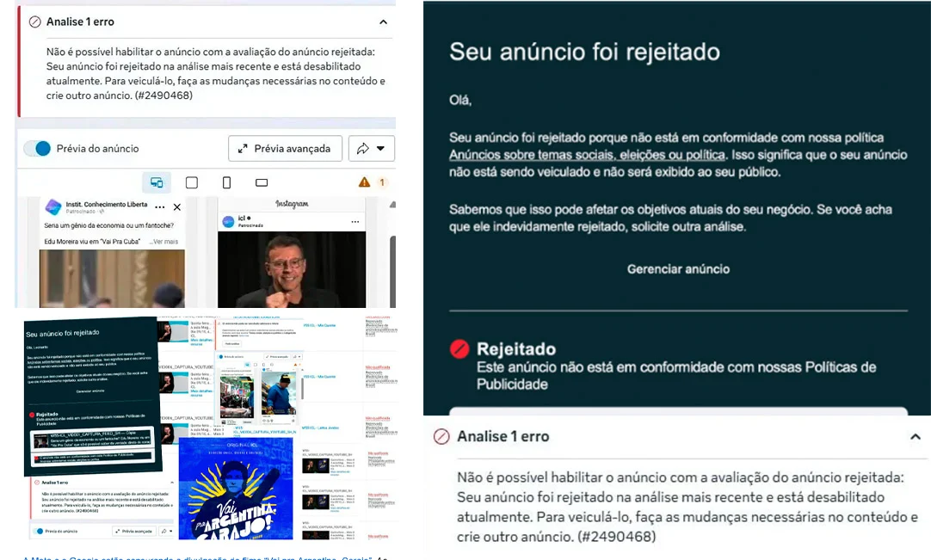The width and height of the screenshot is (931, 560).
Task: Select the banner format preview icon
Action: click(262, 182)
